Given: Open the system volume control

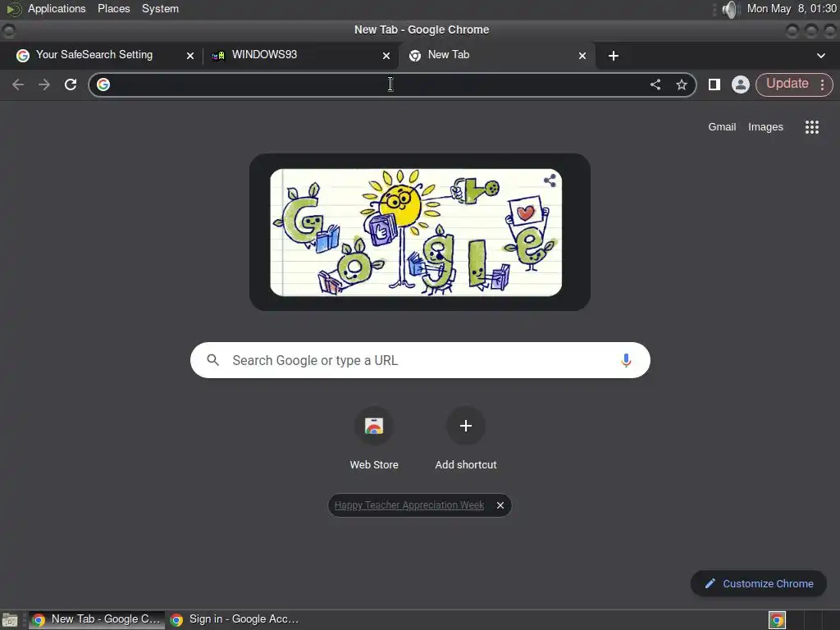Looking at the screenshot, I should [x=729, y=9].
